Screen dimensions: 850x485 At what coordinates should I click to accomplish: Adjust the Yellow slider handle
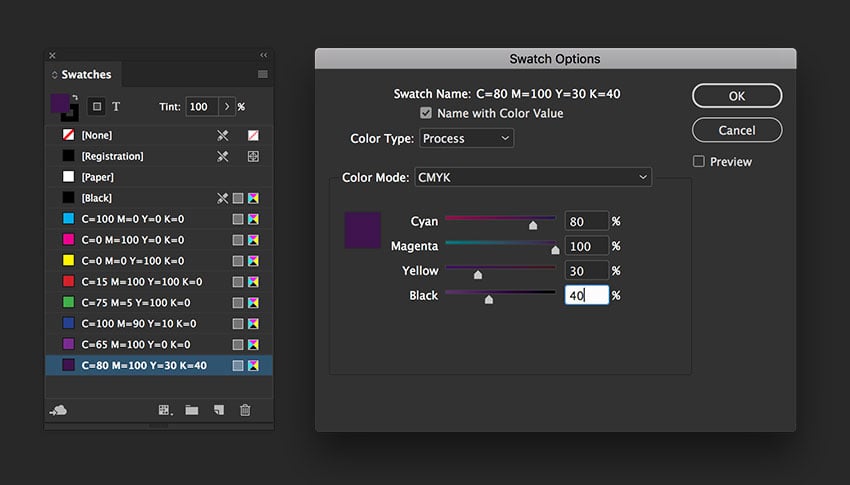(x=478, y=275)
